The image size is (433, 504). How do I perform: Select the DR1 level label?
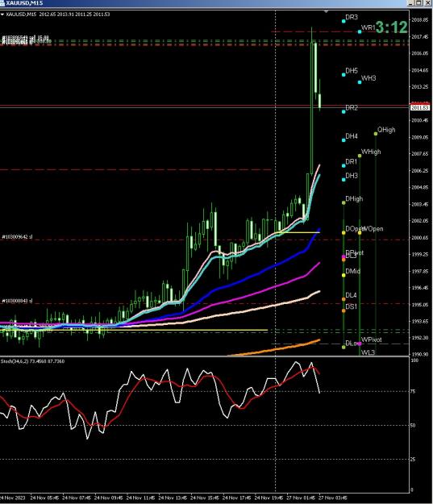coord(352,161)
